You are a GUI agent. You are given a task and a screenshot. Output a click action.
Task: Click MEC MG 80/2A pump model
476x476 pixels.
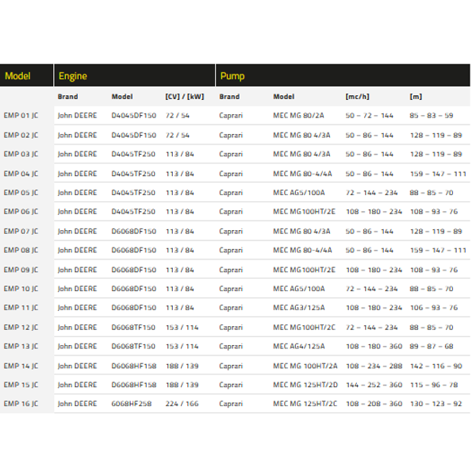point(298,115)
